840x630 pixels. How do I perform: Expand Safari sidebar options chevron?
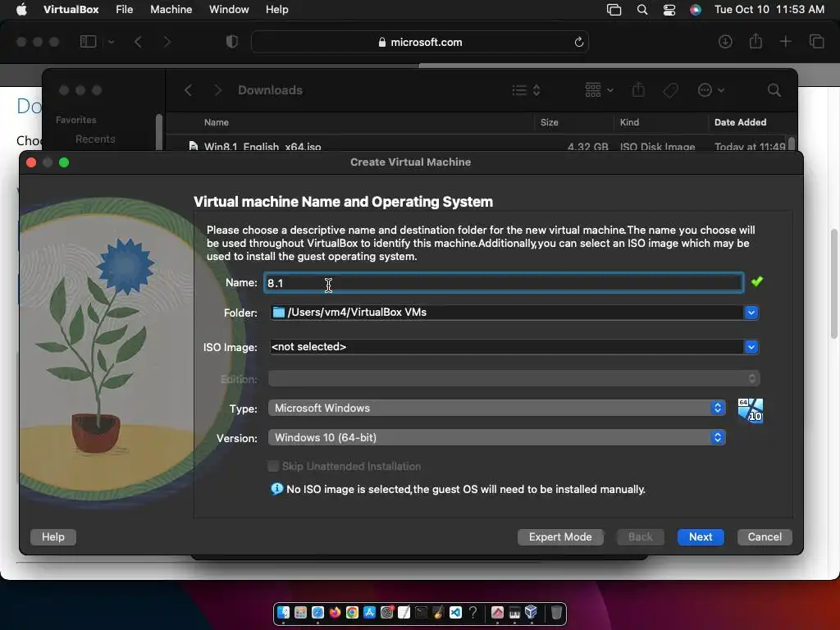click(x=111, y=42)
